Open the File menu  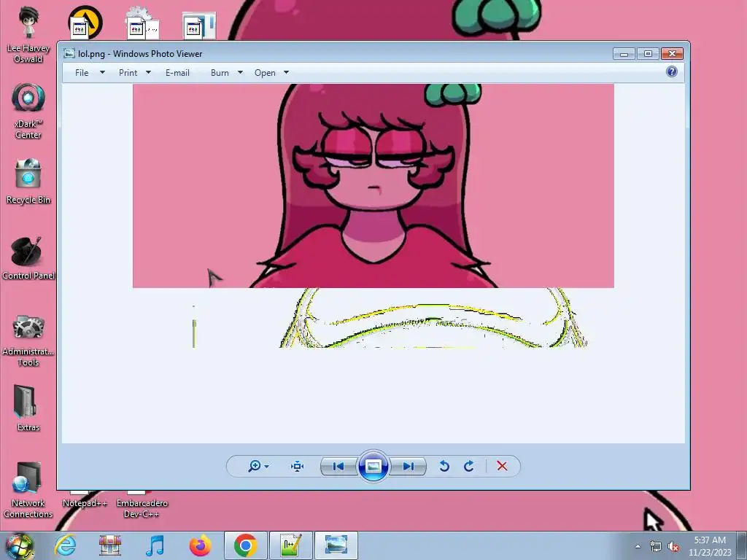(82, 73)
